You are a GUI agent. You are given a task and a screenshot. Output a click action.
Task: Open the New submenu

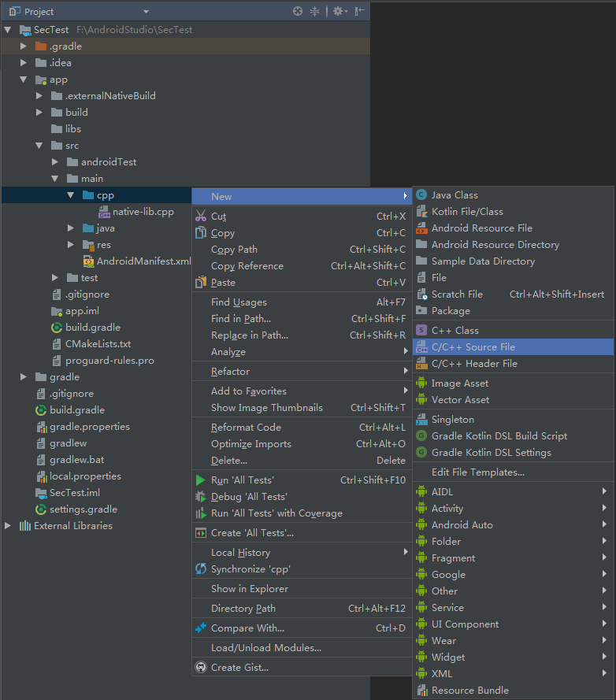point(302,196)
